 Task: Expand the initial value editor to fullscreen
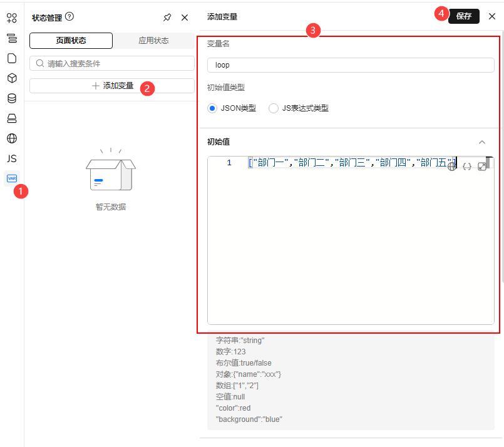(481, 167)
